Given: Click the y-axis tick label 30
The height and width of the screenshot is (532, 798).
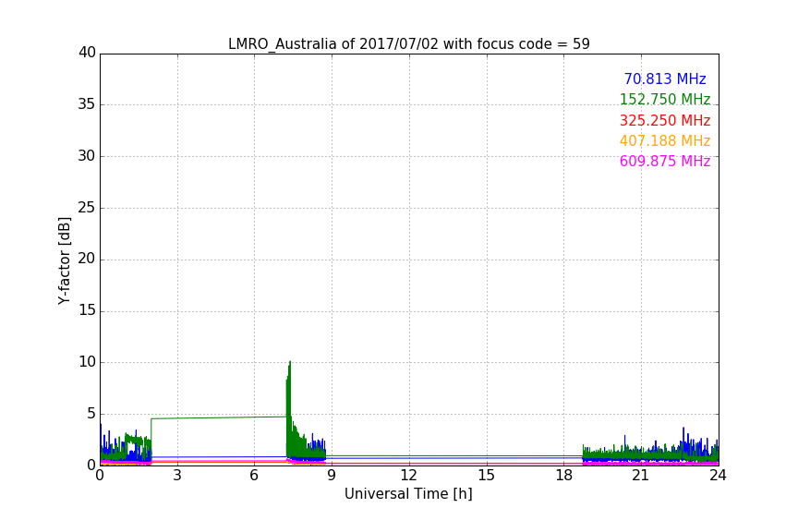Looking at the screenshot, I should (x=87, y=156).
